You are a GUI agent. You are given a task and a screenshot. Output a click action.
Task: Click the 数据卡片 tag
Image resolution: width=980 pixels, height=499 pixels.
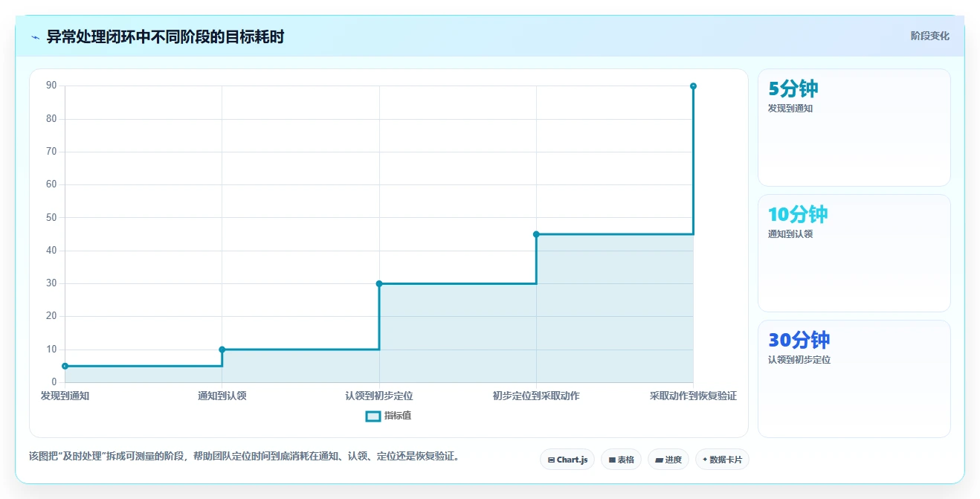722,460
